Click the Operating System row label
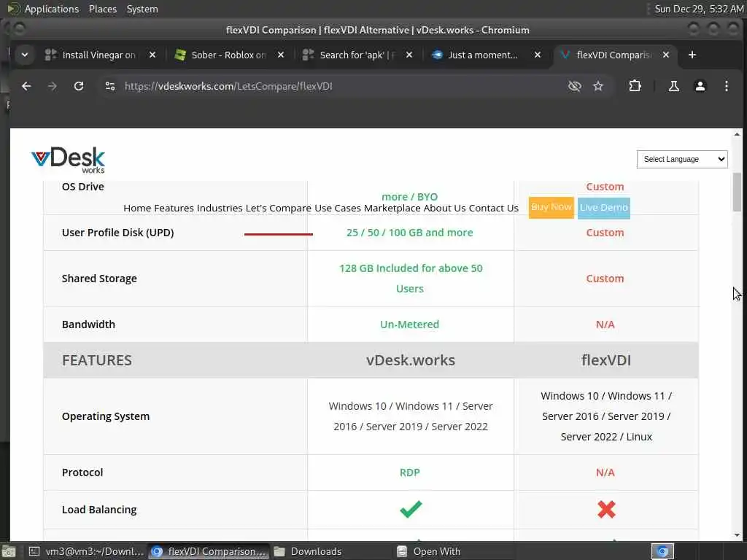This screenshot has width=747, height=560. point(106,416)
